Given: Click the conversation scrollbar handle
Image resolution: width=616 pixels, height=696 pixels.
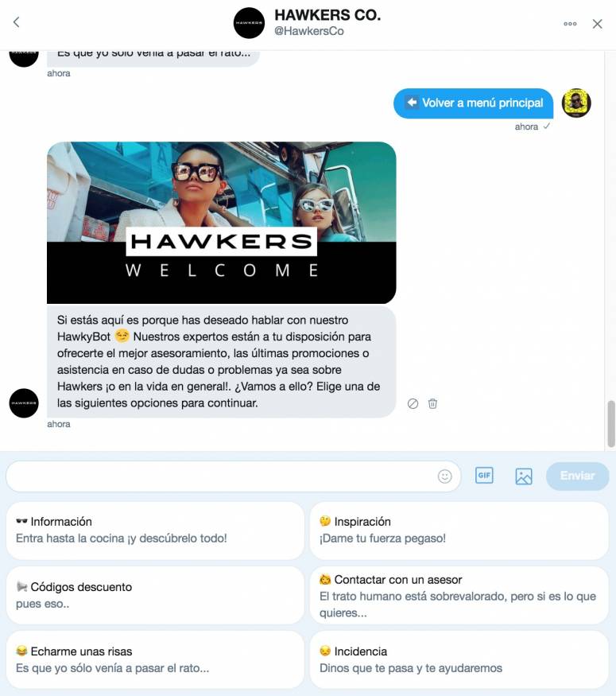Looking at the screenshot, I should (x=611, y=423).
